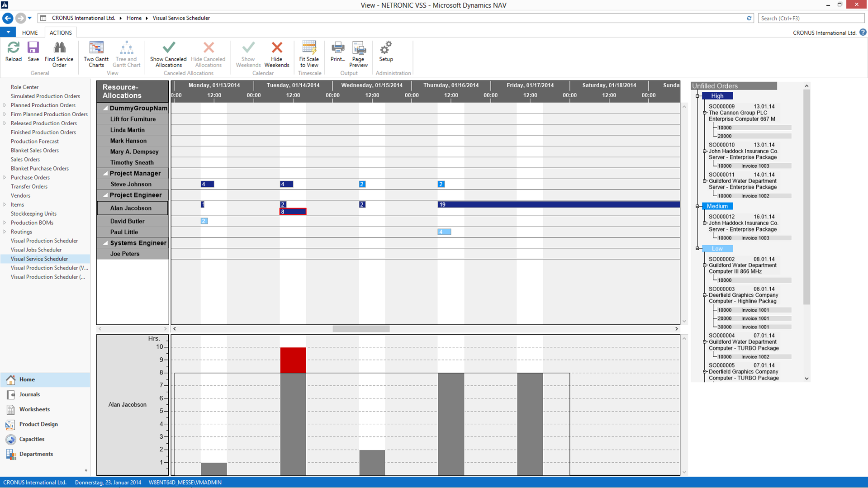Expand the Purchase Orders tree node
This screenshot has width=868, height=488.
point(5,178)
